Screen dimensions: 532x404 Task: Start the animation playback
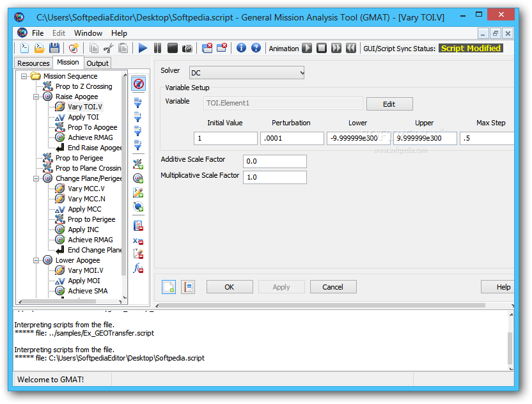[307, 48]
